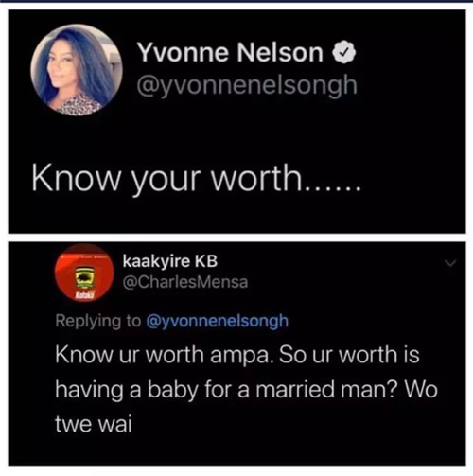Click the @CharlesMensa handle
The width and height of the screenshot is (473, 476).
pos(185,282)
